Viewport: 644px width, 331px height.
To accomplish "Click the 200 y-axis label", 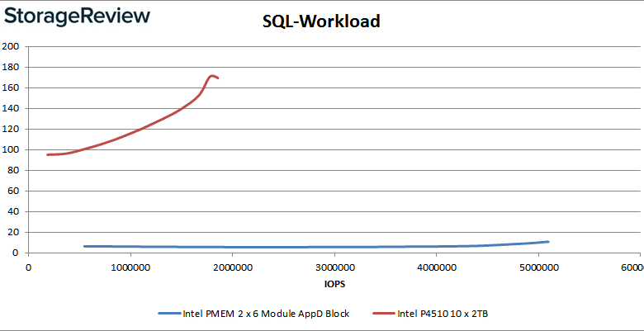I will [x=9, y=46].
